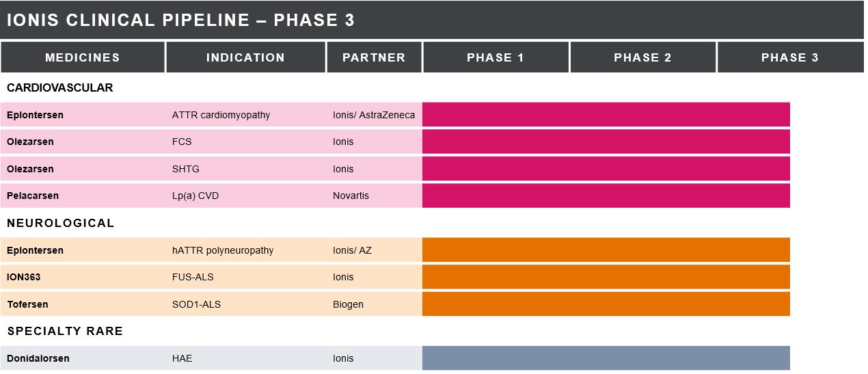Click the MEDICINES column header
Viewport: 868px width, 374px height.
[83, 57]
